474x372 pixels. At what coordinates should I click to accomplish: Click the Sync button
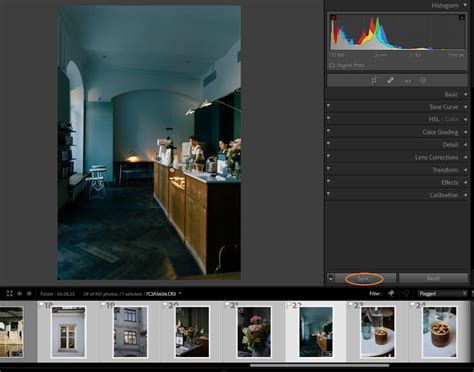(365, 278)
